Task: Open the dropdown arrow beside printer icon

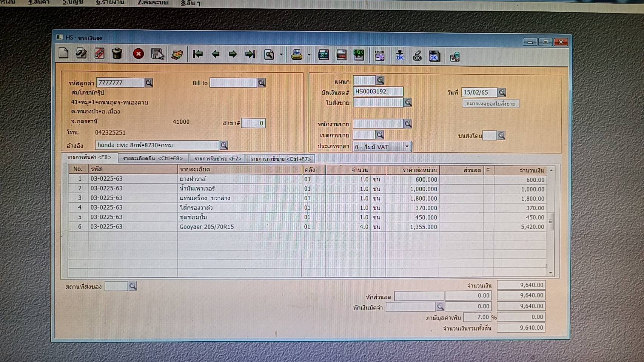Action: coord(309,55)
